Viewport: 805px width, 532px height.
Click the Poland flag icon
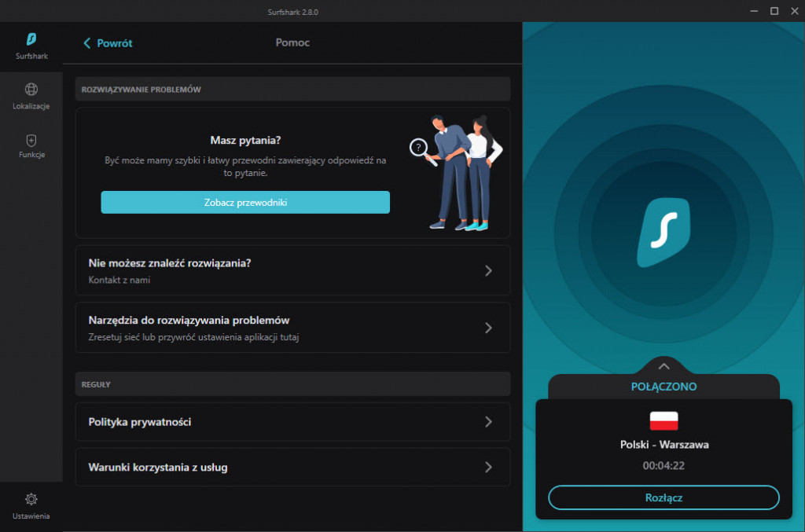coord(663,420)
